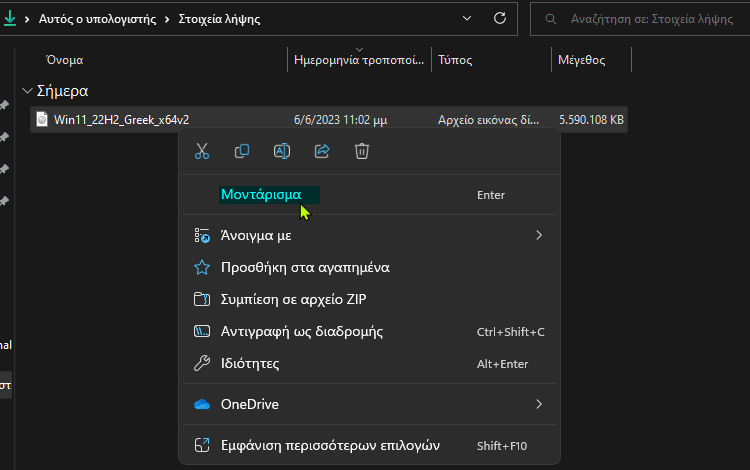Click the ZIP folder icon

tap(202, 299)
